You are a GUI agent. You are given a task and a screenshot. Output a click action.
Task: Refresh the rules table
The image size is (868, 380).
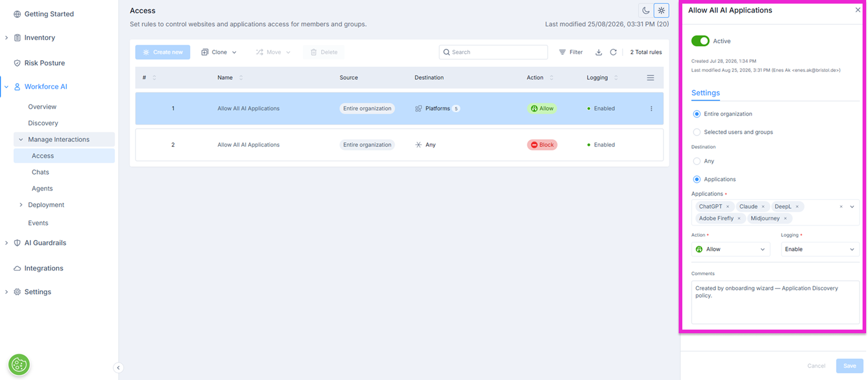[613, 52]
